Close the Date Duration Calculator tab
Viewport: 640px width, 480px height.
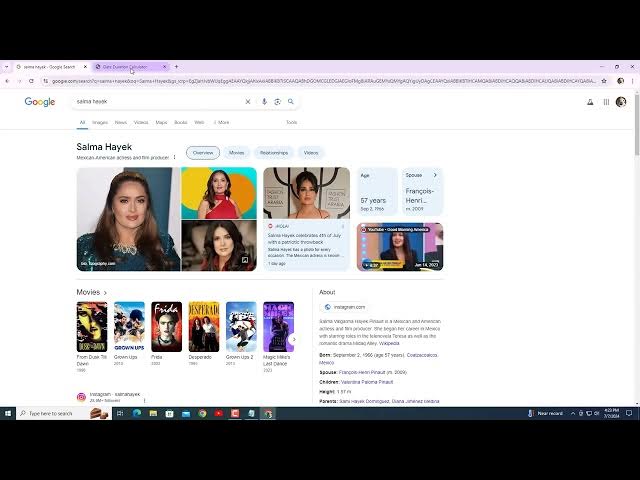click(x=165, y=67)
